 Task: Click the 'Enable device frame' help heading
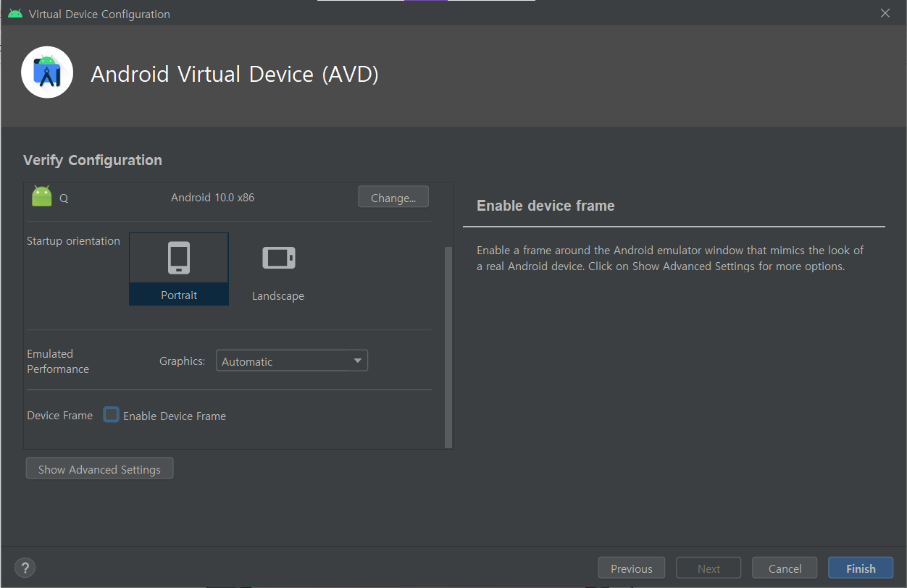546,206
